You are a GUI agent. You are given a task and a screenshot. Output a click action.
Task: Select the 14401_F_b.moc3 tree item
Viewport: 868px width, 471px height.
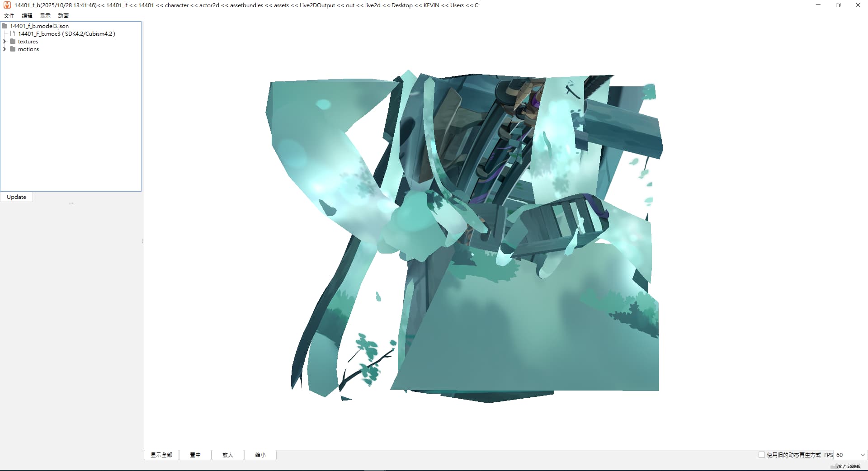66,34
